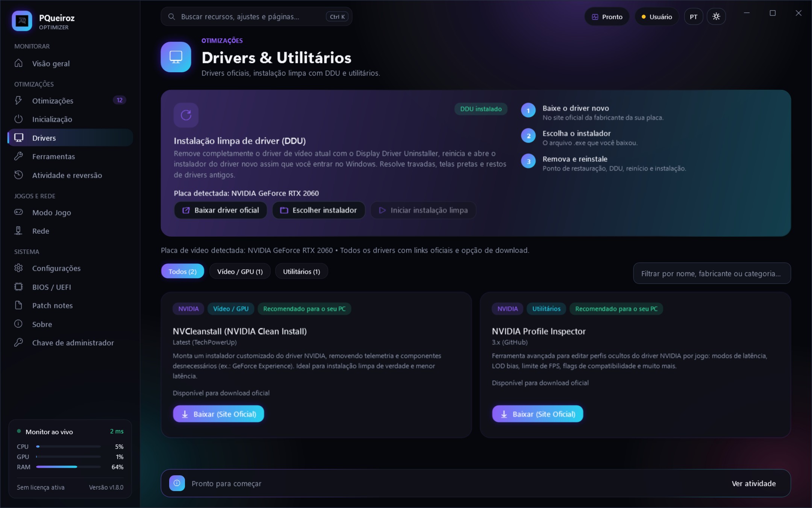Viewport: 812px width, 508px height.
Task: Click the Iniciar instalação limpa button
Action: tap(423, 210)
